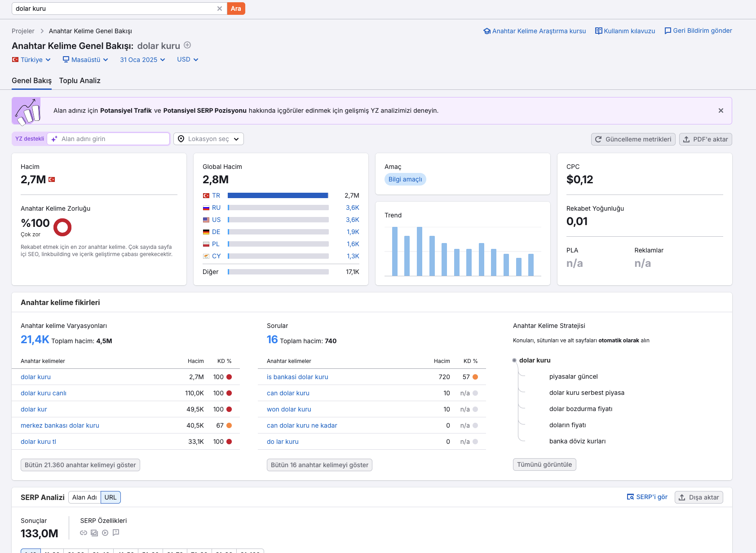
Task: Click PDF'e aktar button
Action: [x=705, y=139]
